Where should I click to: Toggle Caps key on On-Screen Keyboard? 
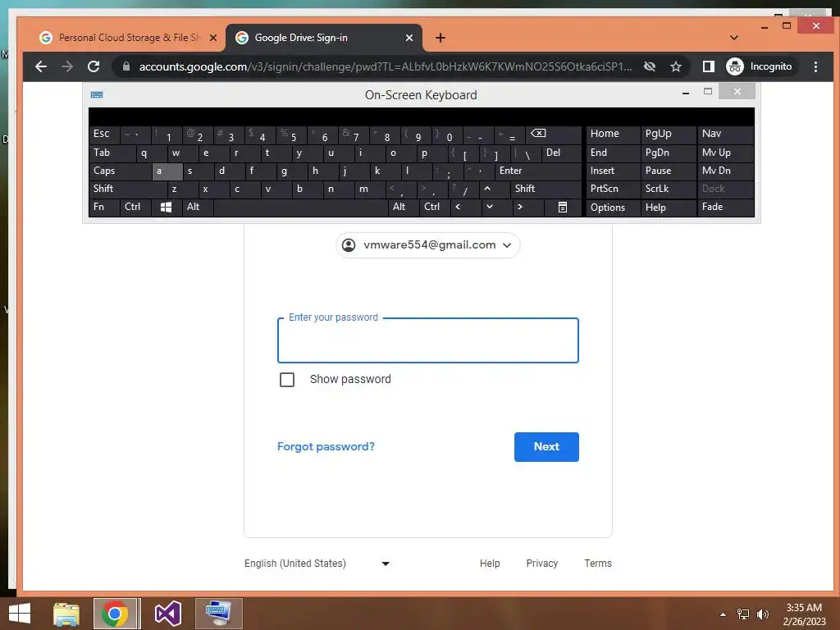click(121, 171)
